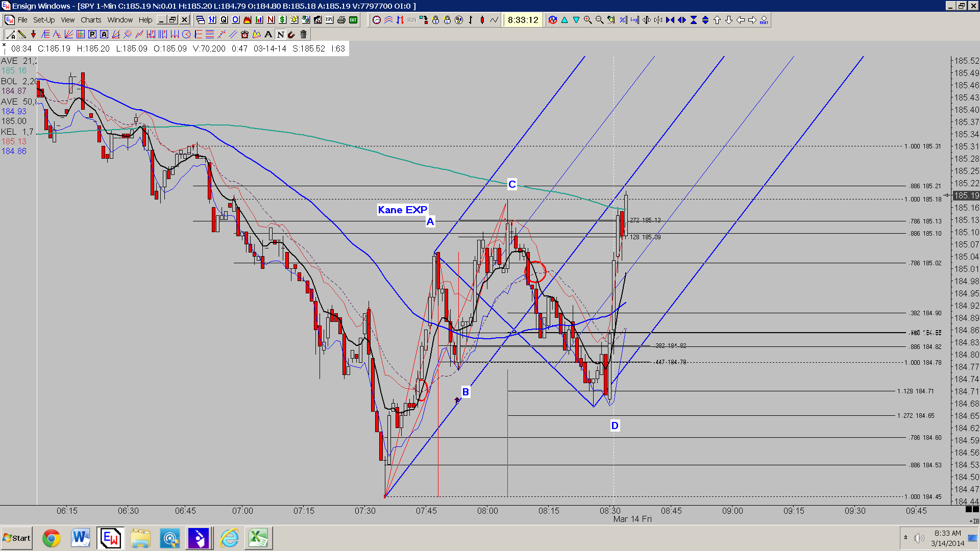Image resolution: width=980 pixels, height=551 pixels.
Task: Click the 8:33:12 clock display
Action: point(523,20)
